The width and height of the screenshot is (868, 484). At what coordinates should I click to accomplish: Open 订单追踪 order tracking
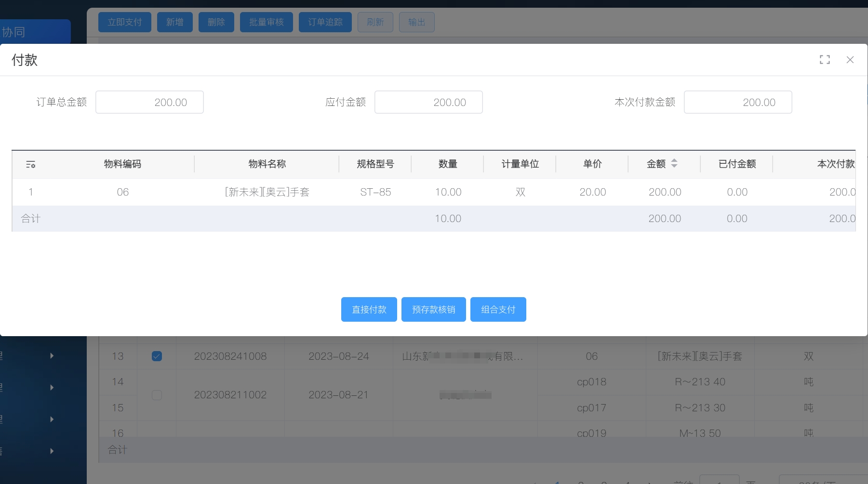pos(325,22)
